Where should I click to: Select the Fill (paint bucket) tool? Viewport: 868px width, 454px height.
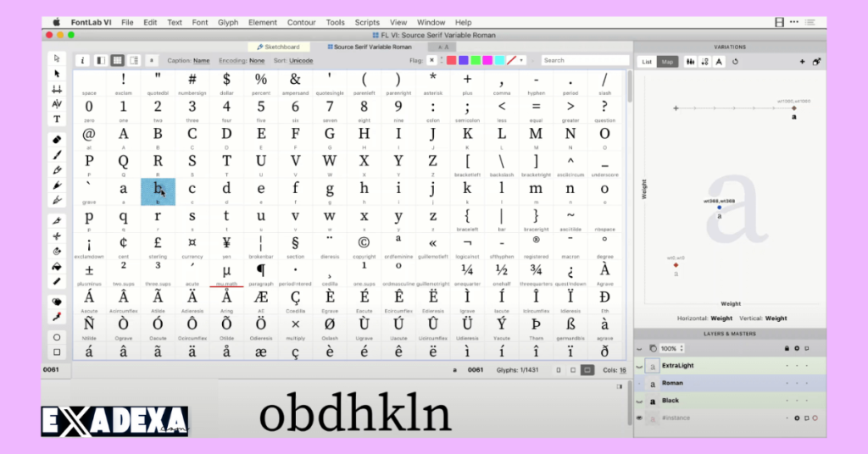tap(57, 267)
